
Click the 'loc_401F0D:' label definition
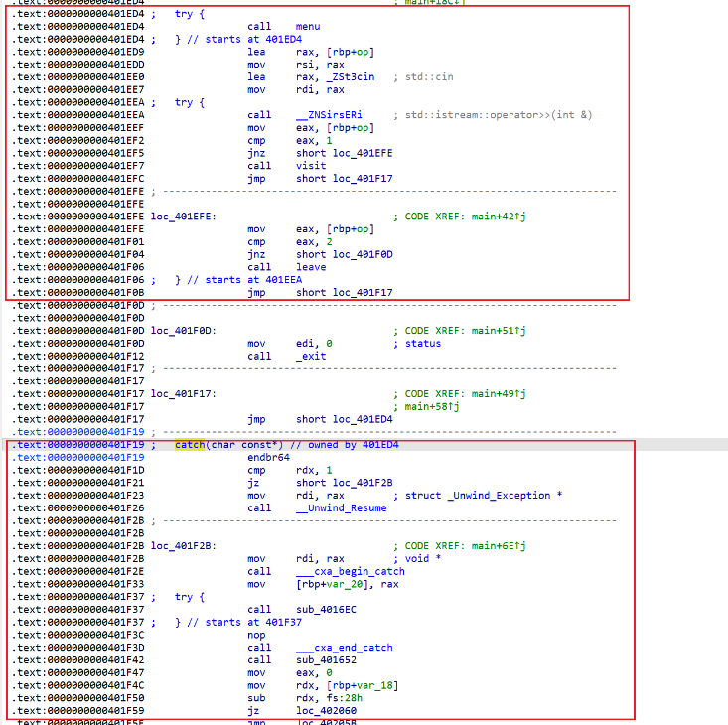pyautogui.click(x=184, y=331)
